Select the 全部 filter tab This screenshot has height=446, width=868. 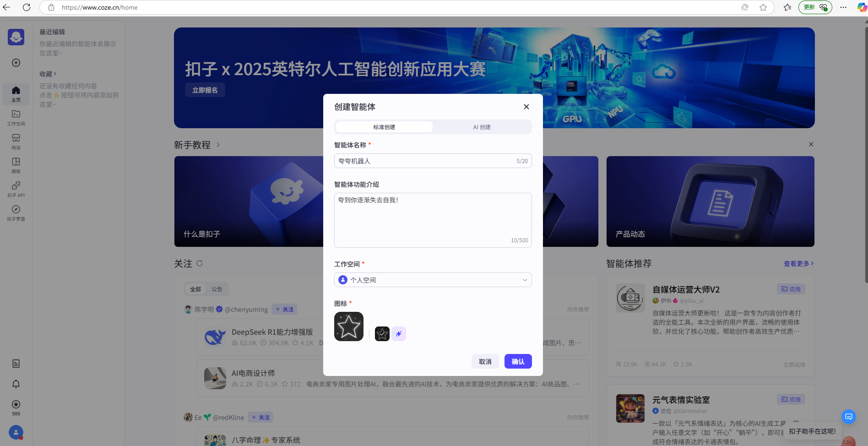click(x=195, y=289)
